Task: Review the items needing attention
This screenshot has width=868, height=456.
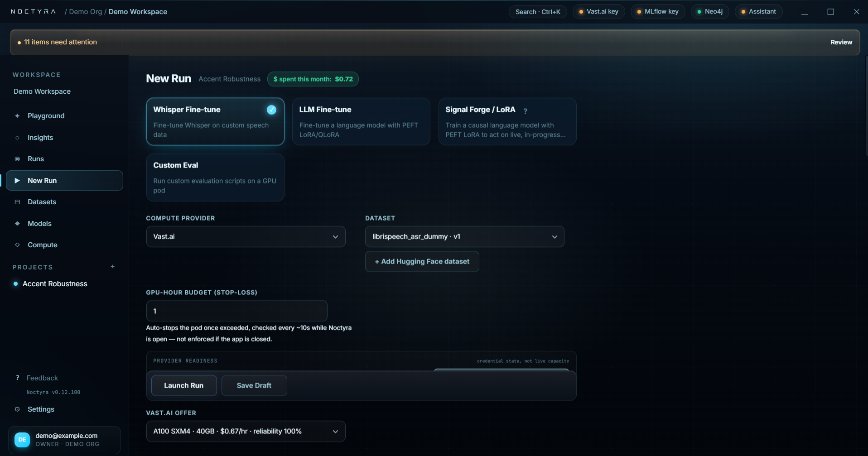Action: click(x=841, y=42)
